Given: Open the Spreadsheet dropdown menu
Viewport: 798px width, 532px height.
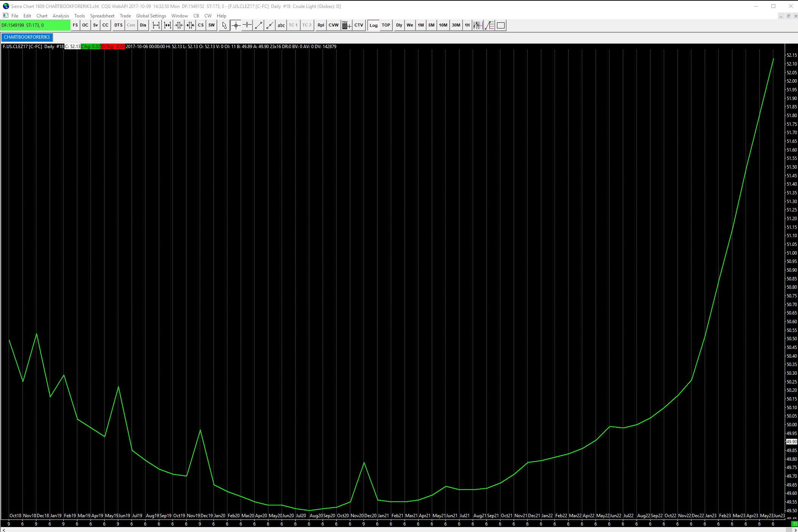Looking at the screenshot, I should (x=102, y=16).
